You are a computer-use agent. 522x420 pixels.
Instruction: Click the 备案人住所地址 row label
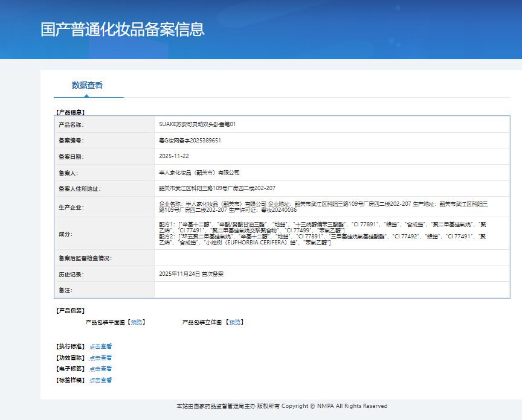tap(80, 188)
